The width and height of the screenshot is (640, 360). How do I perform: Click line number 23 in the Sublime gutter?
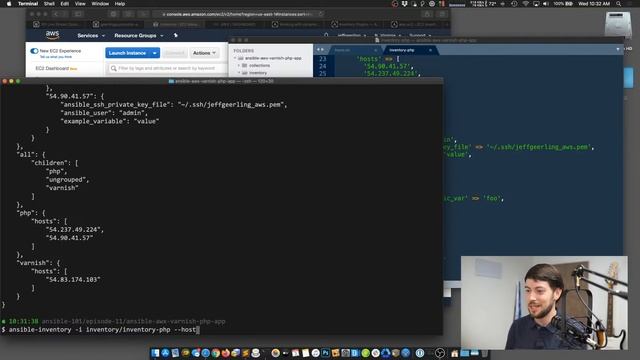pos(322,59)
